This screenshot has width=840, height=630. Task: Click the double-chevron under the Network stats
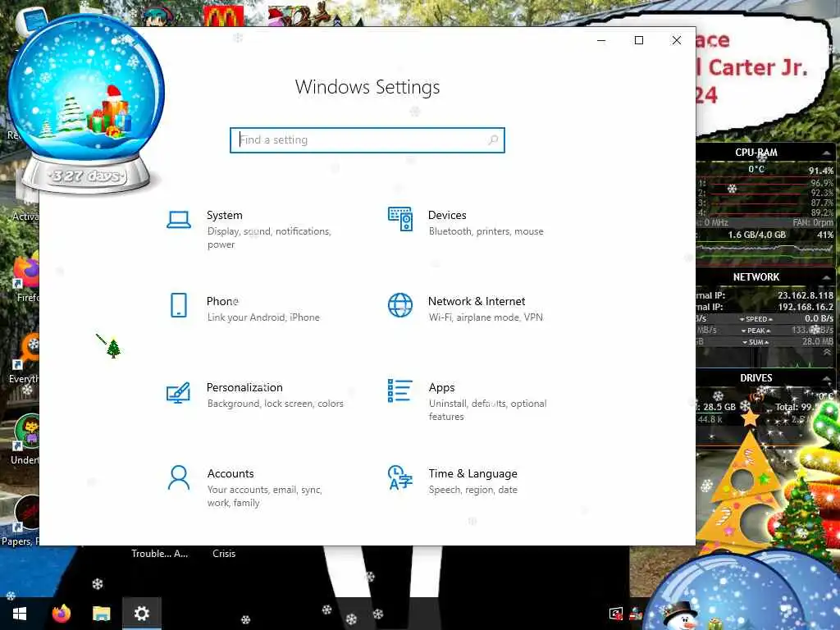point(827,353)
